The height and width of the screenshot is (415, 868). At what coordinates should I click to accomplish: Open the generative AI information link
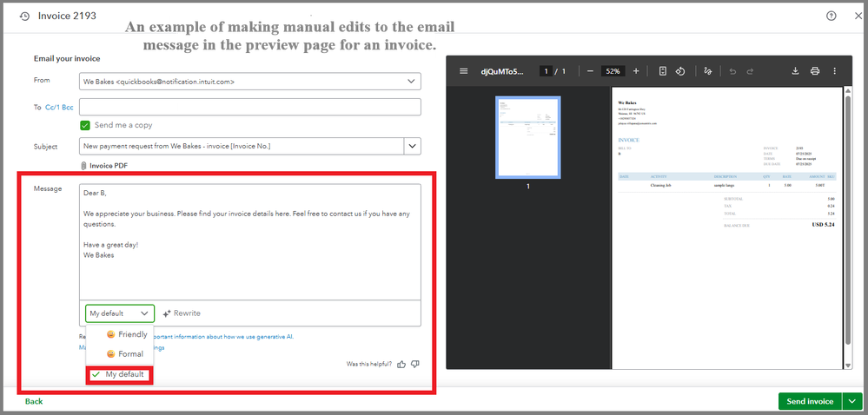pos(224,336)
